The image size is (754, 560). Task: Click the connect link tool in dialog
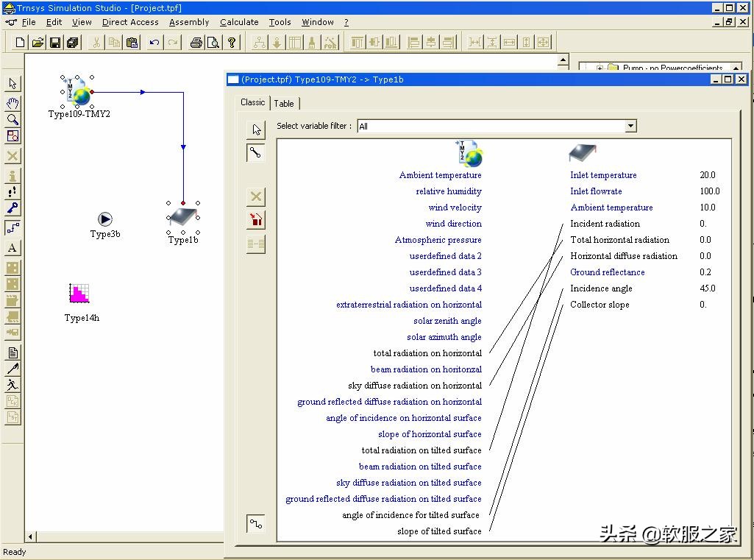coord(256,153)
